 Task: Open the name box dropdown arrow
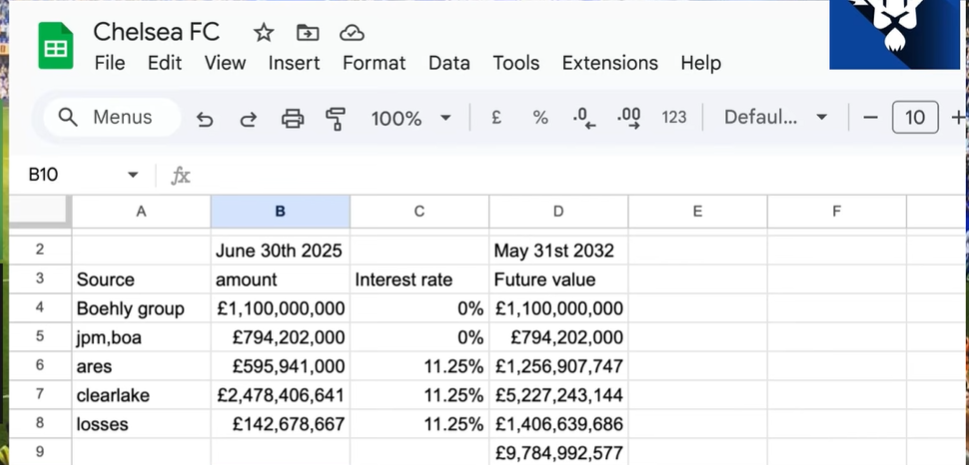pyautogui.click(x=132, y=175)
